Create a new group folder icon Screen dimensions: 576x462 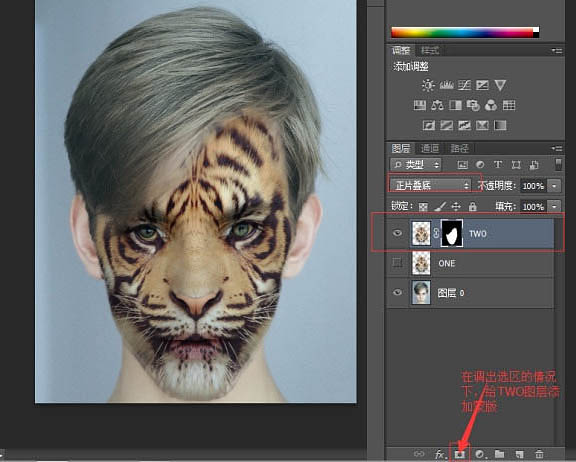pyautogui.click(x=499, y=454)
